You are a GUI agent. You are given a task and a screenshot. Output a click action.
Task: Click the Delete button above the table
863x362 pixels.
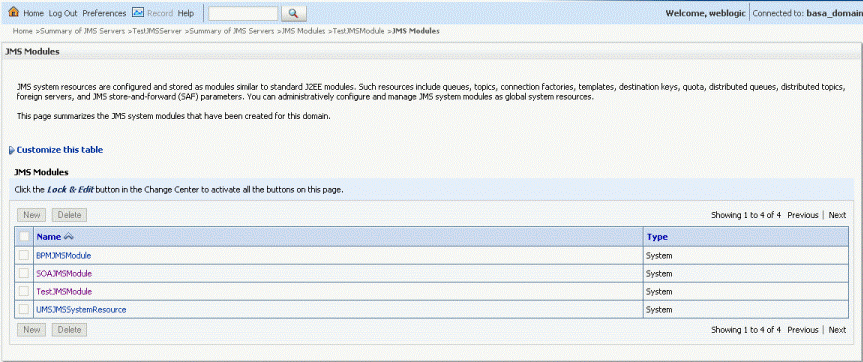69,215
